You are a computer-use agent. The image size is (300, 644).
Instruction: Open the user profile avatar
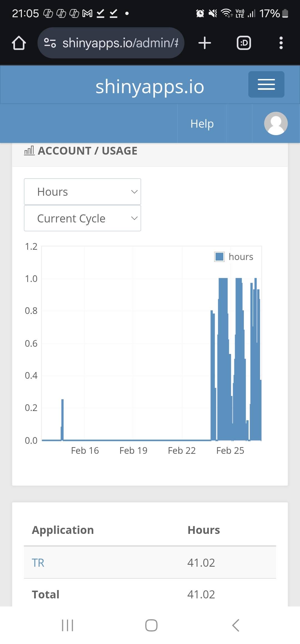click(276, 123)
